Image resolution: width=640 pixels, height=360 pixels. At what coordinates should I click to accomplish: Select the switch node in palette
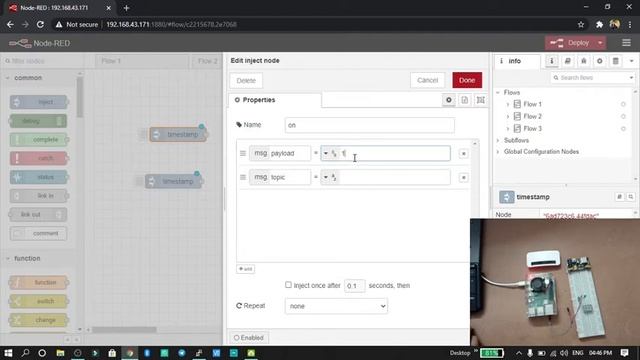[x=39, y=301]
